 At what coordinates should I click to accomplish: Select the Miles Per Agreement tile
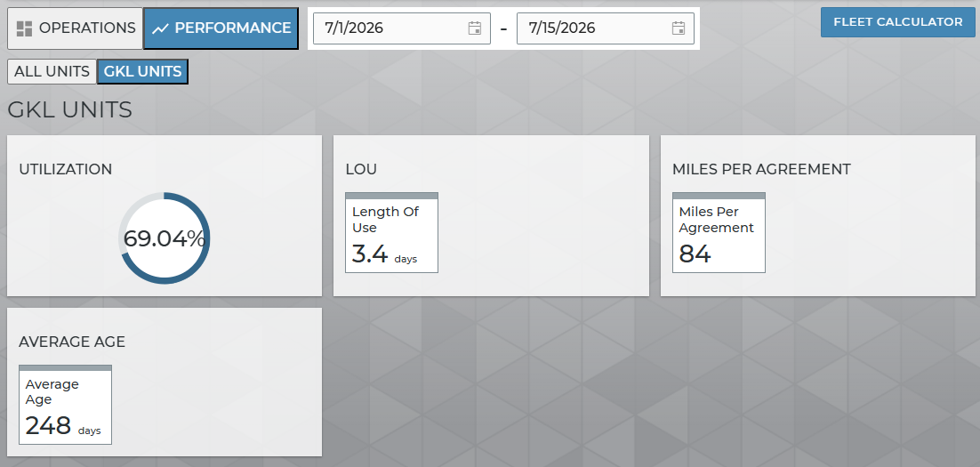719,232
